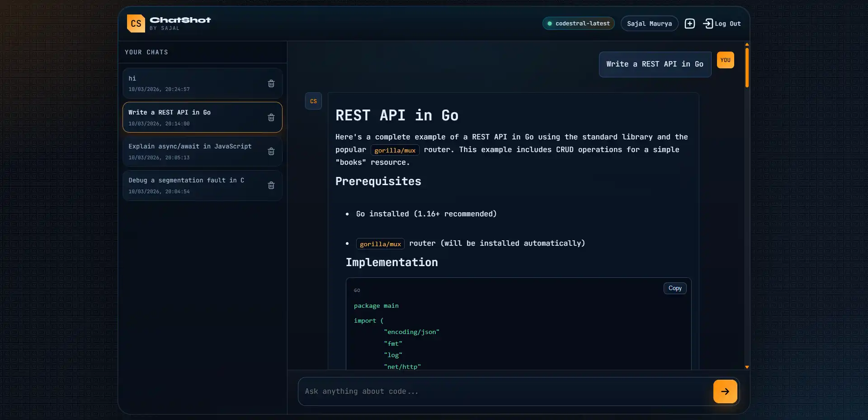The height and width of the screenshot is (420, 868).
Task: Click the CS assistant avatar
Action: pos(313,101)
